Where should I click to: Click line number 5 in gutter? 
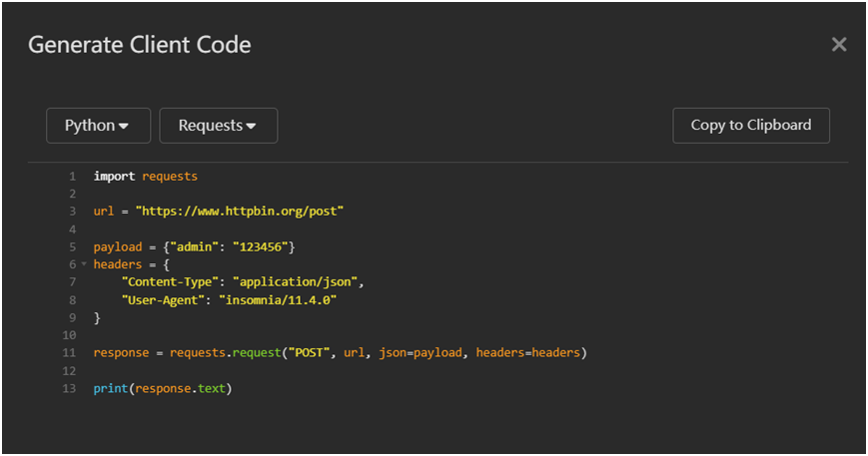pyautogui.click(x=72, y=246)
